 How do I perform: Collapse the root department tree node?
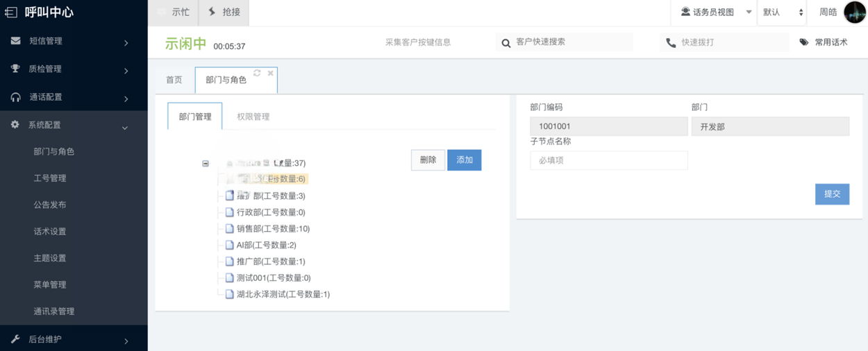(x=206, y=164)
